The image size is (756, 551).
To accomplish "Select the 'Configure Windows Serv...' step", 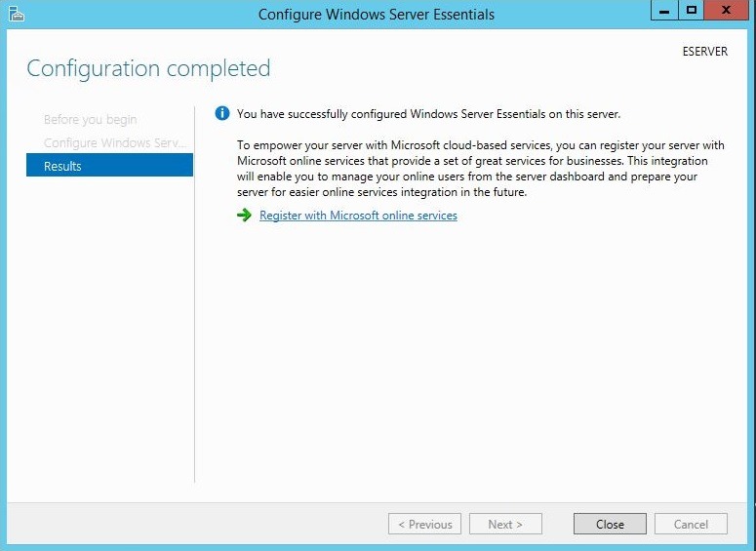I will pos(114,143).
